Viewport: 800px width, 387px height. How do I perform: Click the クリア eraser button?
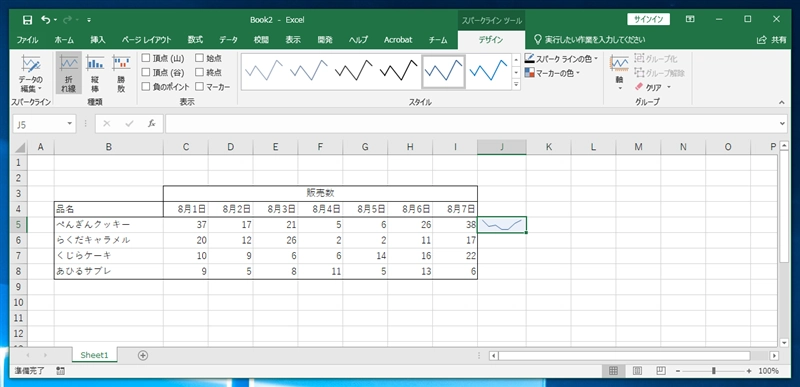648,88
